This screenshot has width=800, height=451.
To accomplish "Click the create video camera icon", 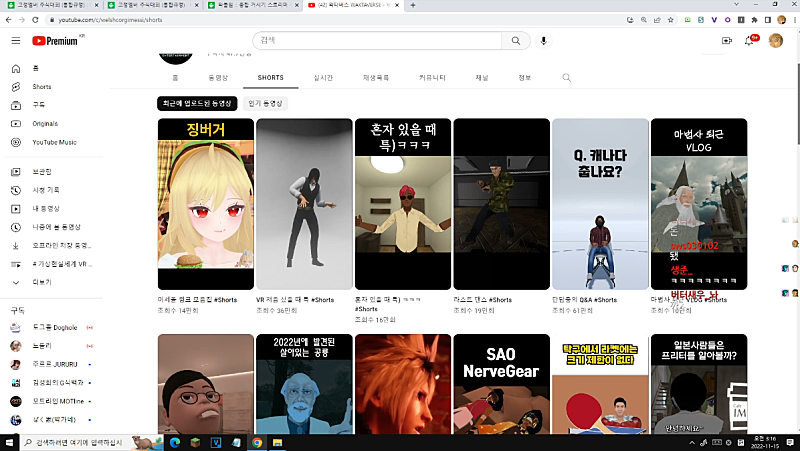I will [727, 41].
